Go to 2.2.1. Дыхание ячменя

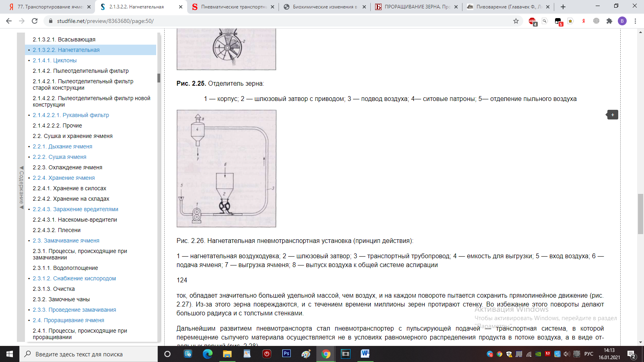62,146
